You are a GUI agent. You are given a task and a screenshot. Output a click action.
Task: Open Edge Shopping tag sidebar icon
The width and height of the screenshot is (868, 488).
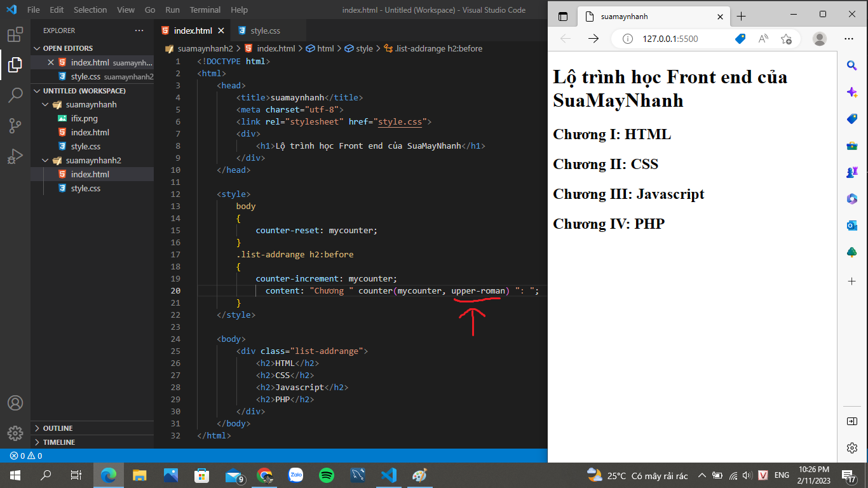click(x=852, y=119)
